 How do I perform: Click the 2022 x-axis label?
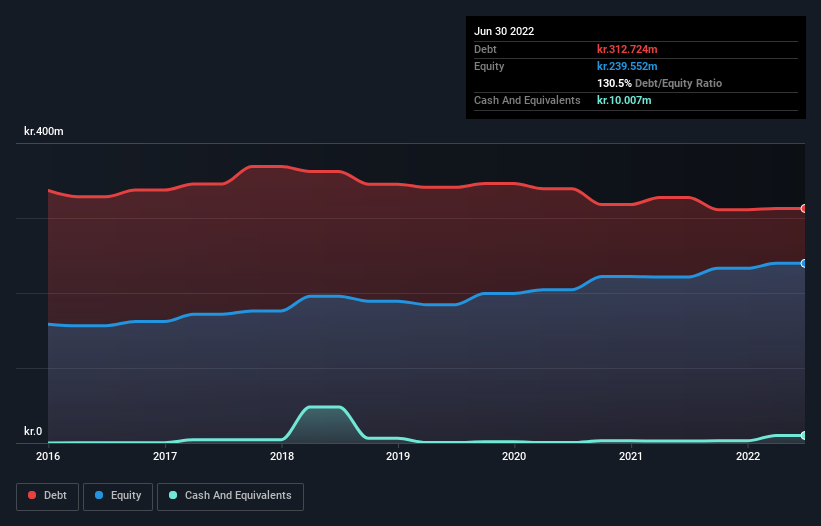point(748,456)
